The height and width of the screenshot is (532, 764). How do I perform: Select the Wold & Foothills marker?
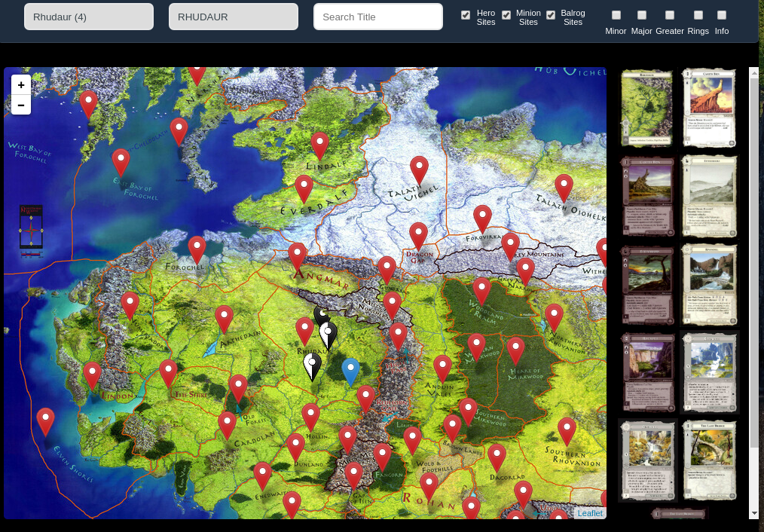point(412,440)
